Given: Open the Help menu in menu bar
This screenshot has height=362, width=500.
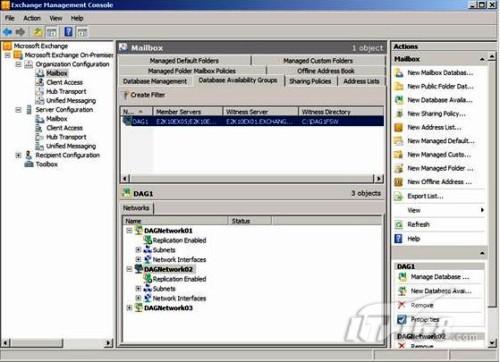Looking at the screenshot, I should 77,18.
